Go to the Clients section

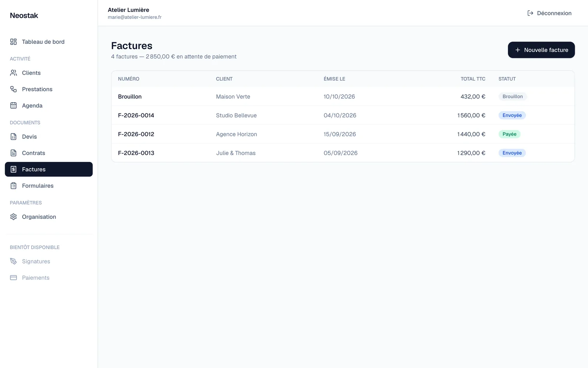pos(49,73)
